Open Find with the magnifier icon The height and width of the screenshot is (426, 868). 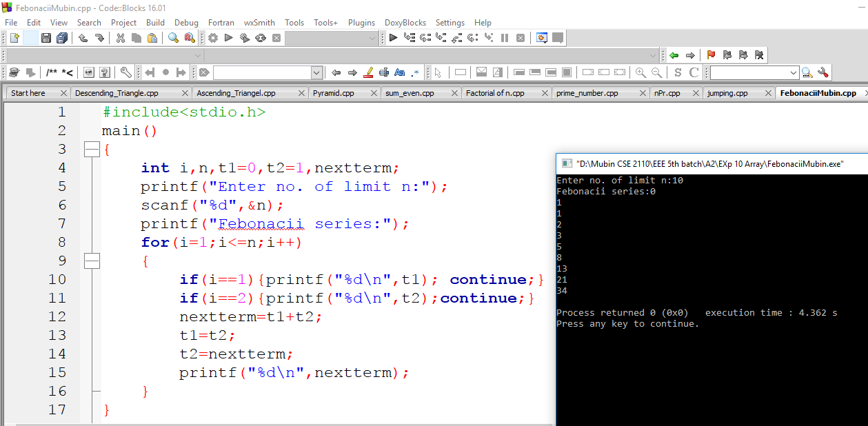(174, 39)
